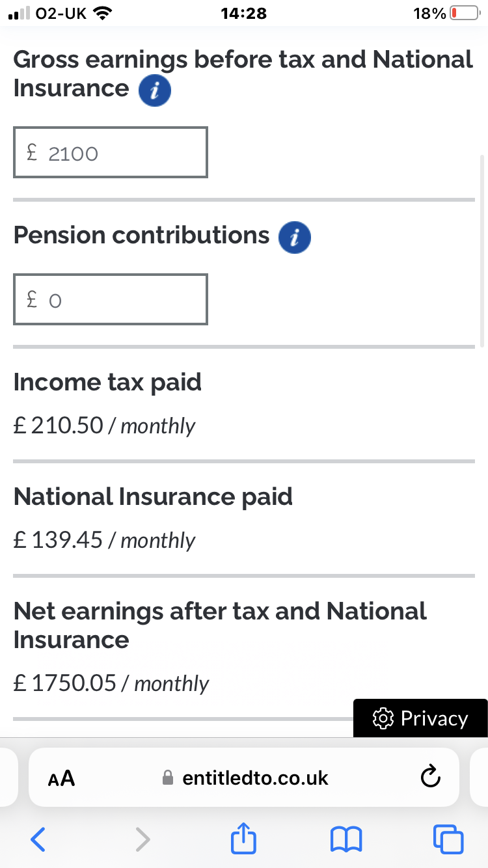Go back with the browser back arrow
The width and height of the screenshot is (488, 868).
click(38, 839)
